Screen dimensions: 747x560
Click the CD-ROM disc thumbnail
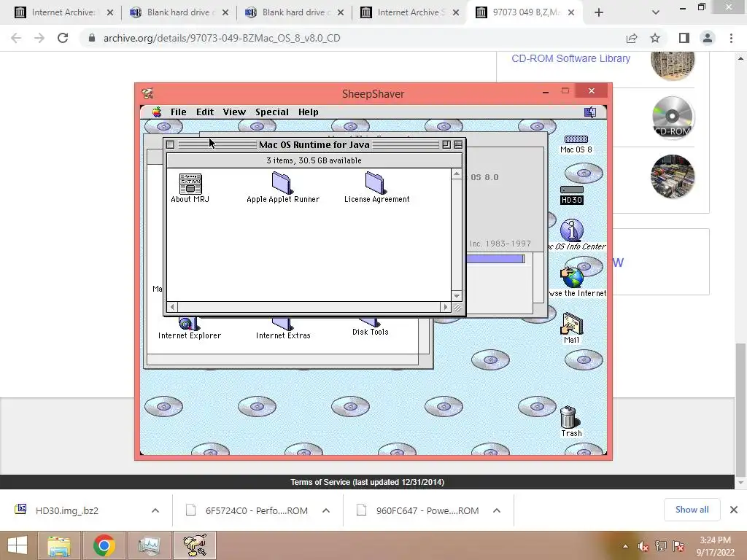(672, 117)
